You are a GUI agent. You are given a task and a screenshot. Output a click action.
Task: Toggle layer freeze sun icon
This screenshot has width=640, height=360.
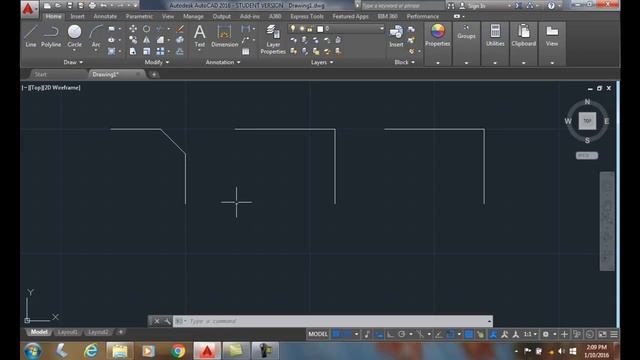(x=302, y=28)
